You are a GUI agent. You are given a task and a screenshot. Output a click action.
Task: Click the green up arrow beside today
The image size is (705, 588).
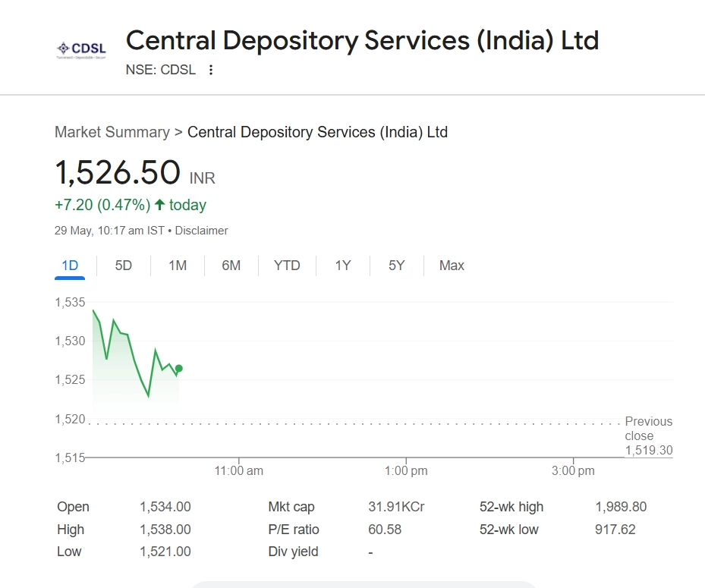coord(159,205)
